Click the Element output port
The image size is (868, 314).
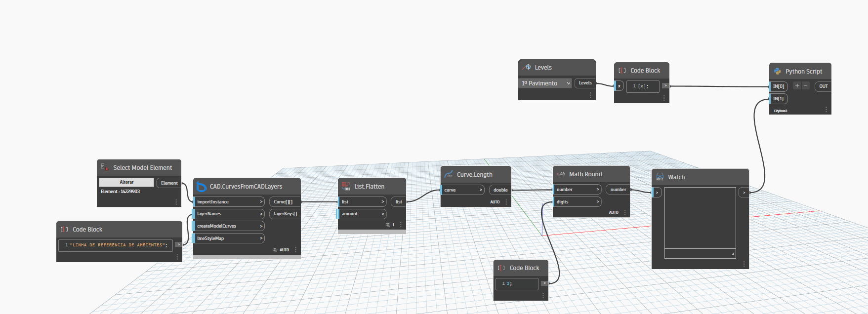coord(169,183)
